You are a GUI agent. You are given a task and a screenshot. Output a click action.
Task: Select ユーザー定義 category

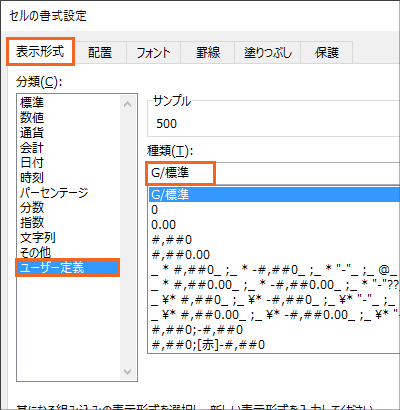[67, 268]
